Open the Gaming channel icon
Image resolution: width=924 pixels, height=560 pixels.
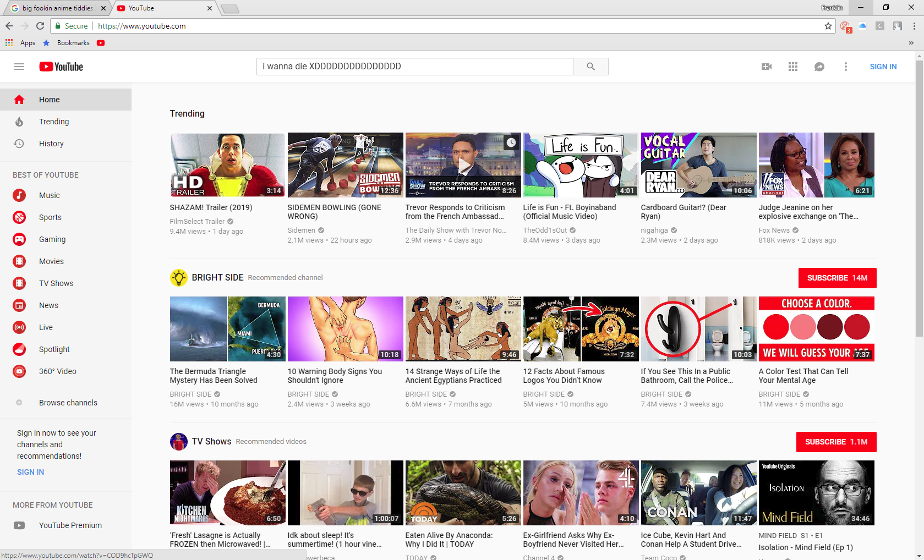19,239
